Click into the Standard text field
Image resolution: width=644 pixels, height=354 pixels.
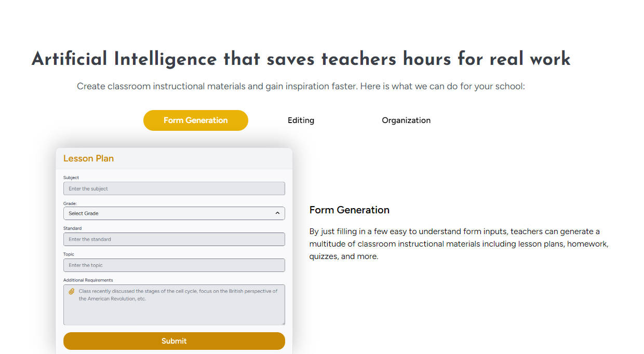174,239
